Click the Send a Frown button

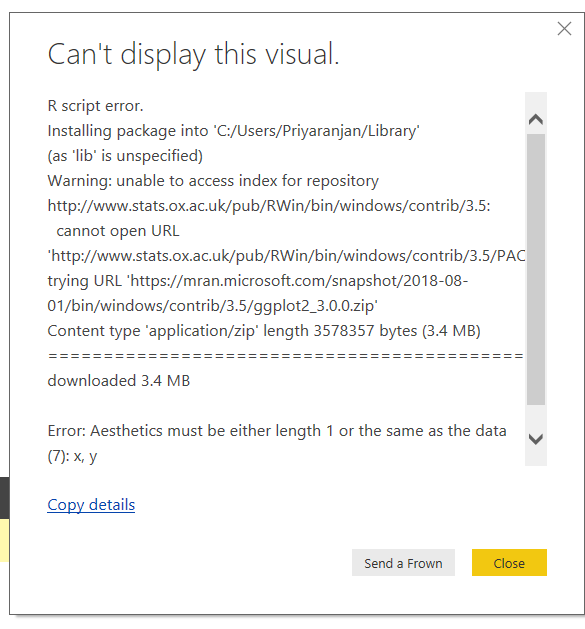tap(403, 562)
